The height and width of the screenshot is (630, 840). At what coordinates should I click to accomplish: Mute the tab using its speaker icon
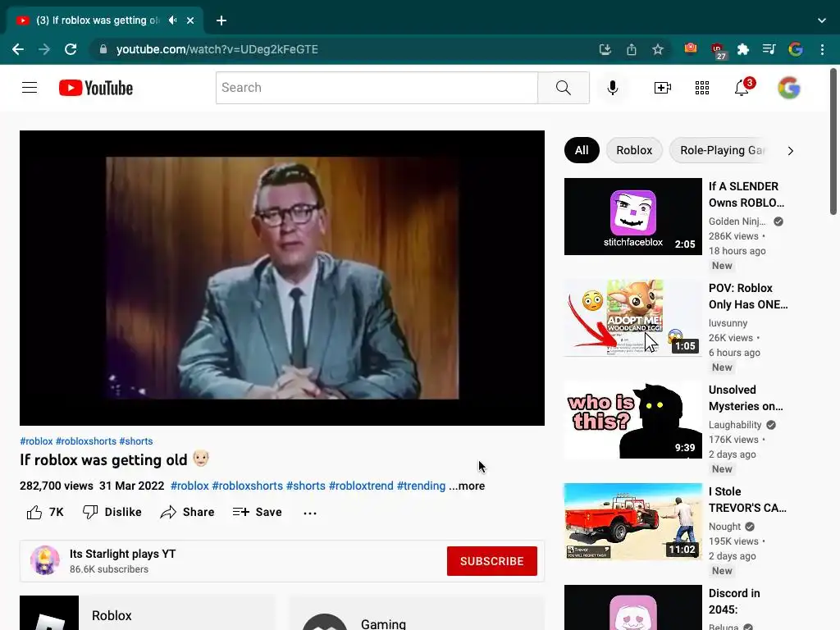172,21
